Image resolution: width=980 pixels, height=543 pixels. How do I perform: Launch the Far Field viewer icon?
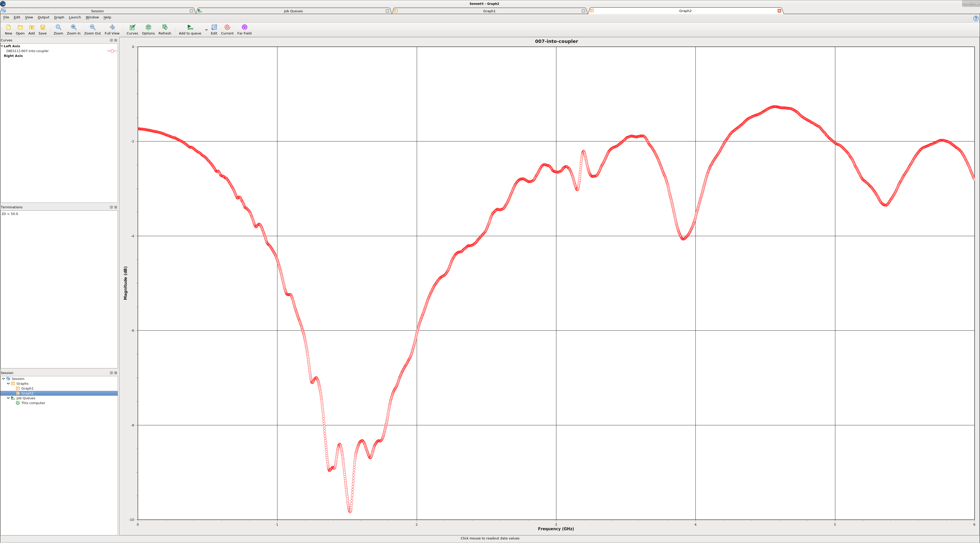point(244,27)
